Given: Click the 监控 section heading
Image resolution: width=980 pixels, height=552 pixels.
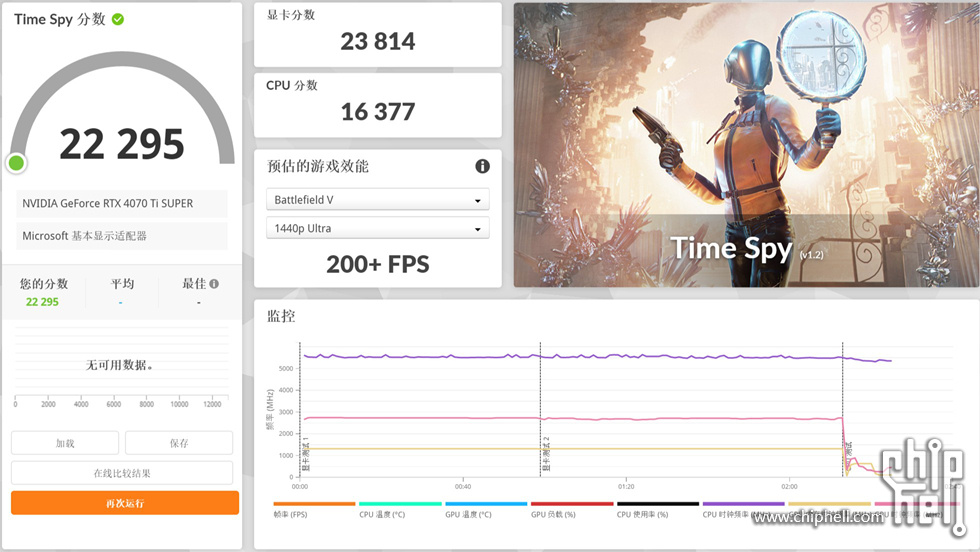Looking at the screenshot, I should 281,316.
